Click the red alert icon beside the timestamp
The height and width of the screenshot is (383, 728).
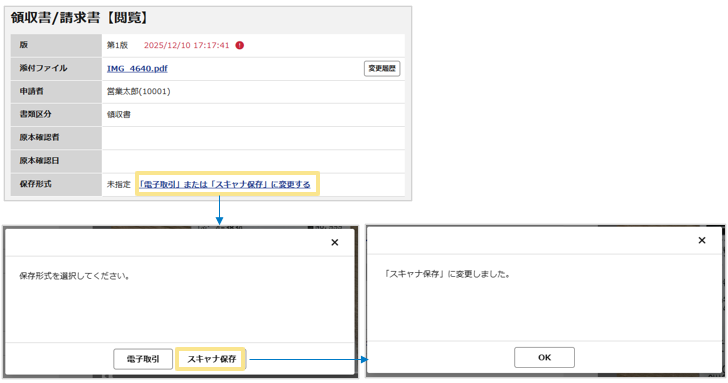click(240, 45)
